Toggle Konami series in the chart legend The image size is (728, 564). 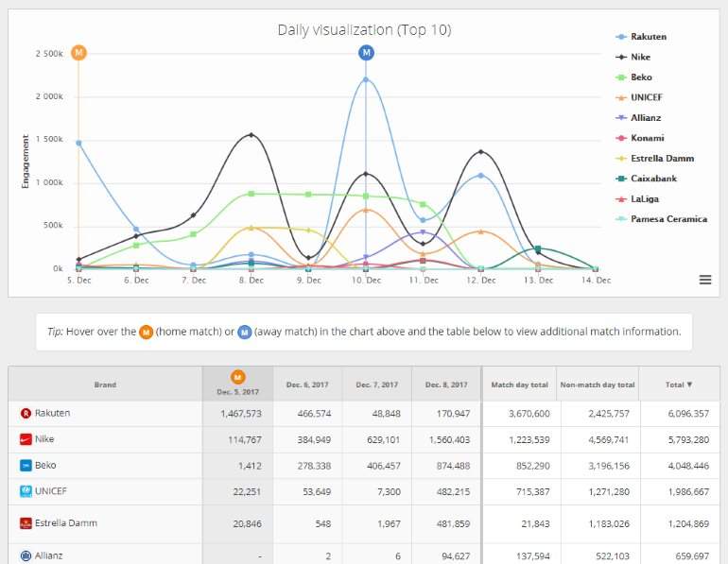click(x=640, y=138)
